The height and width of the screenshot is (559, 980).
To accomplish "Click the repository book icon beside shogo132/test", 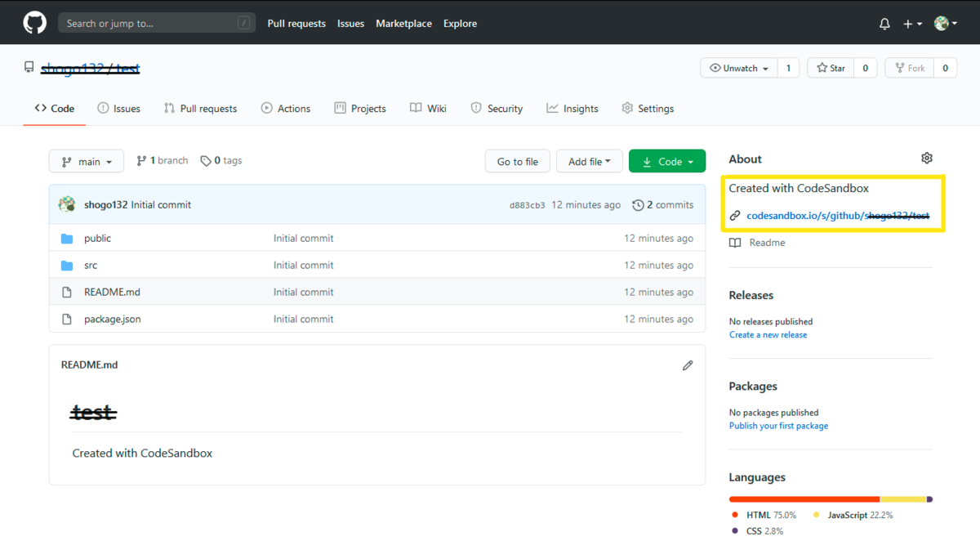I will pos(29,68).
